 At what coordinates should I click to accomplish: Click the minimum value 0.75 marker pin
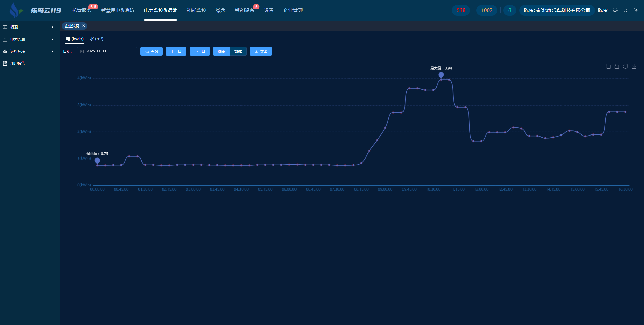97,161
